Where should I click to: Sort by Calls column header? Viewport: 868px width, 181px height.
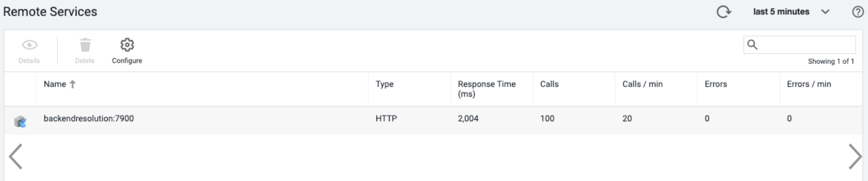point(549,84)
